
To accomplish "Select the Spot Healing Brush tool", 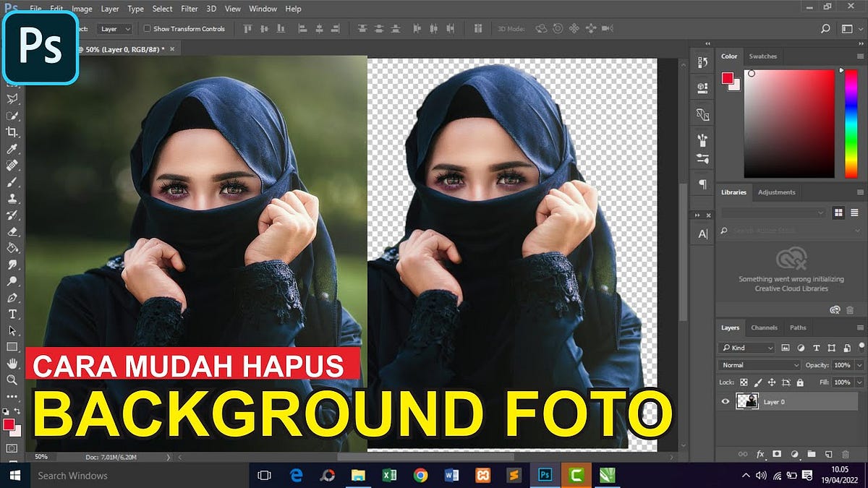I will (x=12, y=166).
